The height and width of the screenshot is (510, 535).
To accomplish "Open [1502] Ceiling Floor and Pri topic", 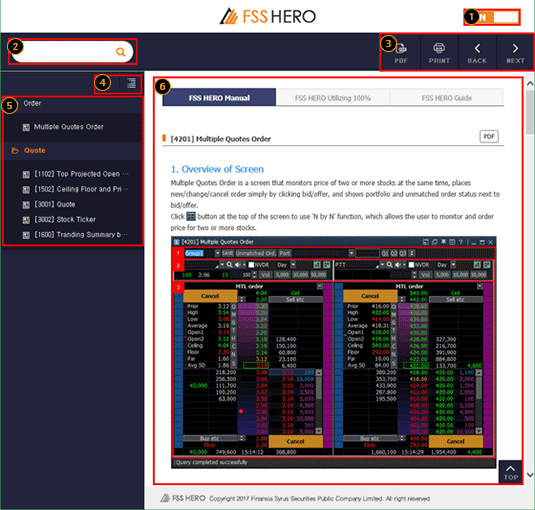I will pos(76,189).
